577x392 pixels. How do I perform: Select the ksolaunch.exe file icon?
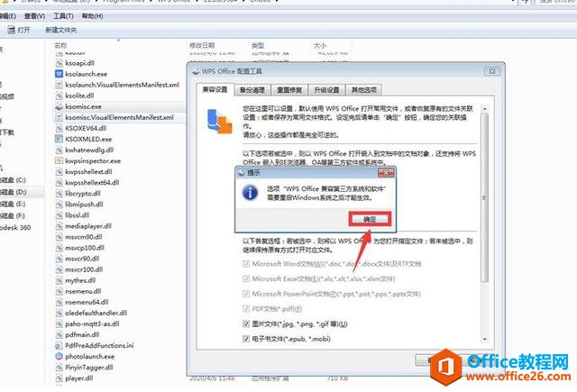point(59,74)
